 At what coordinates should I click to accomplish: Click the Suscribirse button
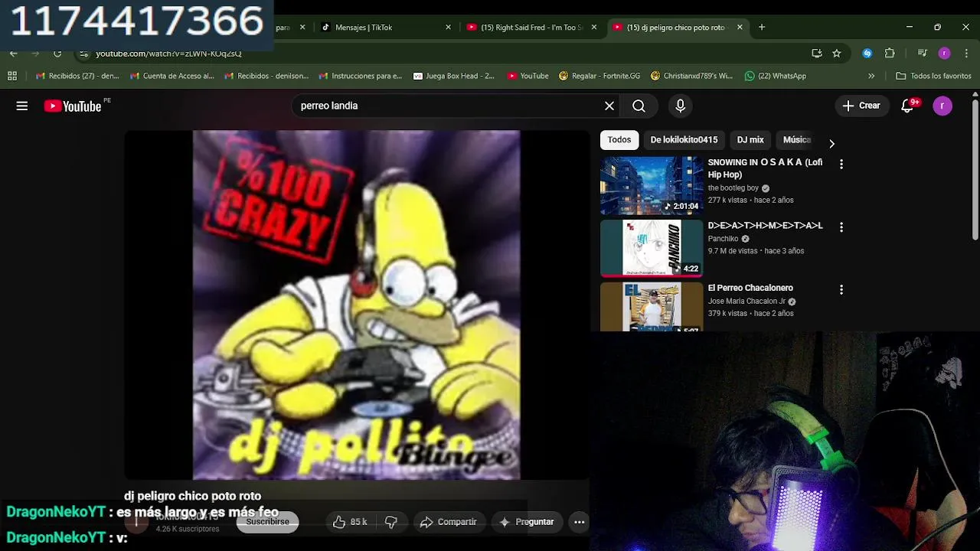pos(267,522)
